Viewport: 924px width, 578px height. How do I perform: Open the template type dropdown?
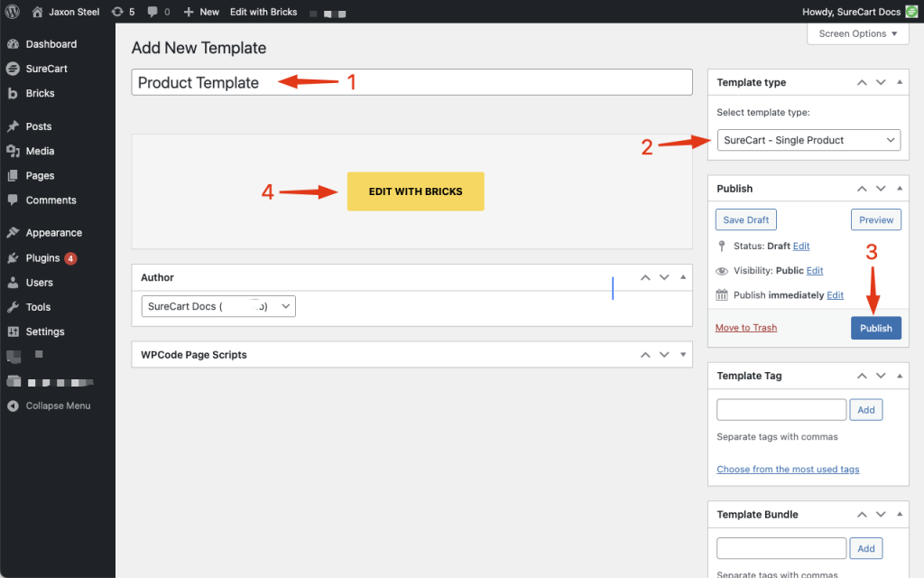[x=808, y=140]
